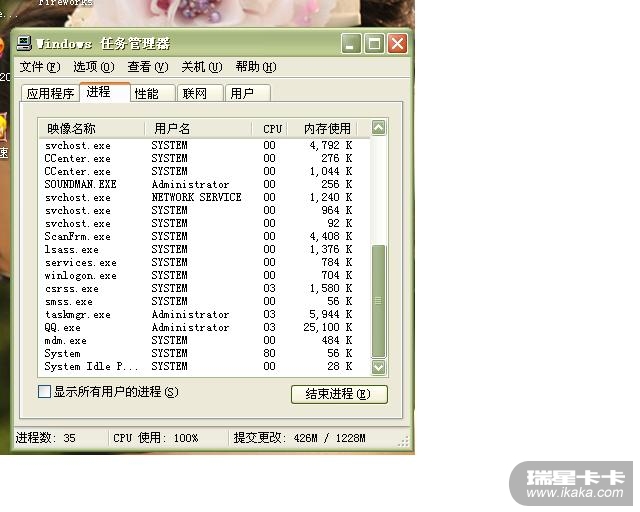Click the Task Manager title bar icon
Screen dimensions: 640x512
tap(24, 43)
